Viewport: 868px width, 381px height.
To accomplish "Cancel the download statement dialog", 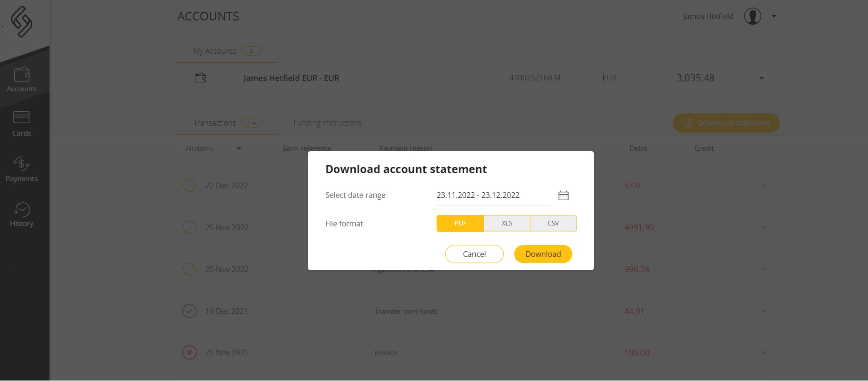I will 474,254.
